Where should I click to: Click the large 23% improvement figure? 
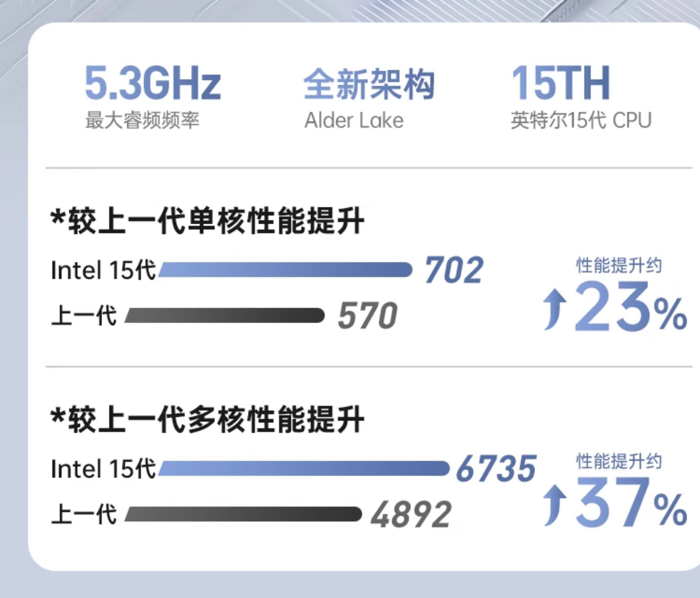point(630,307)
